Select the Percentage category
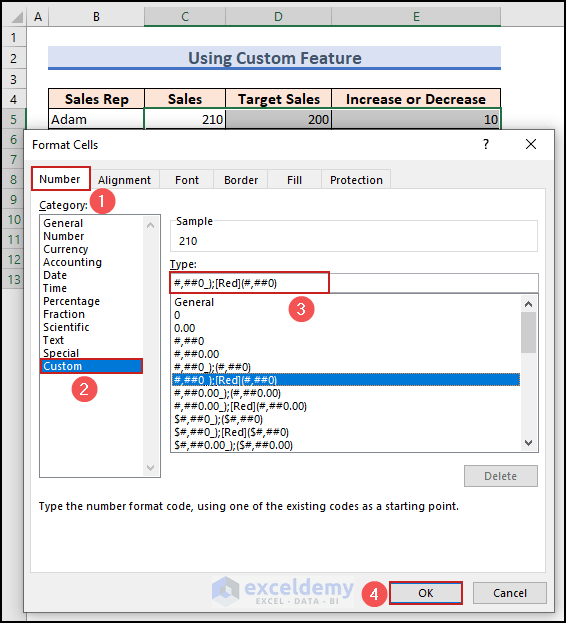The image size is (566, 623). [x=91, y=301]
